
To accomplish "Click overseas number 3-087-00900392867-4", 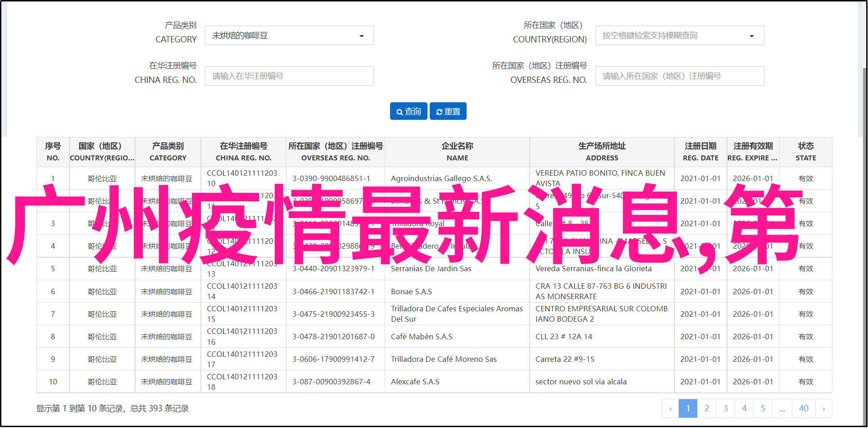I will 331,382.
